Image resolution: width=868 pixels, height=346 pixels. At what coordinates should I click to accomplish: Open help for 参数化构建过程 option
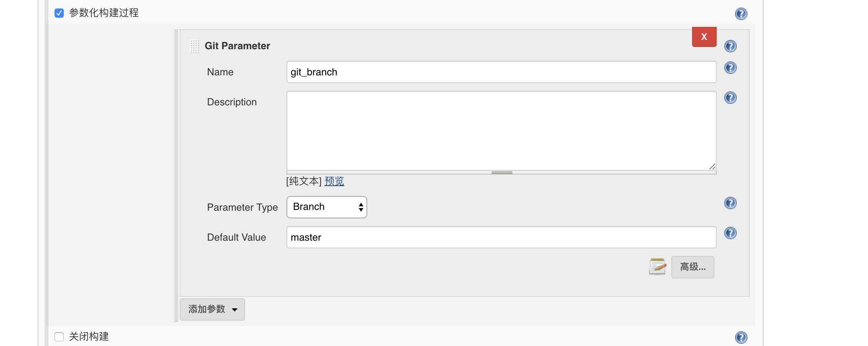click(x=741, y=14)
